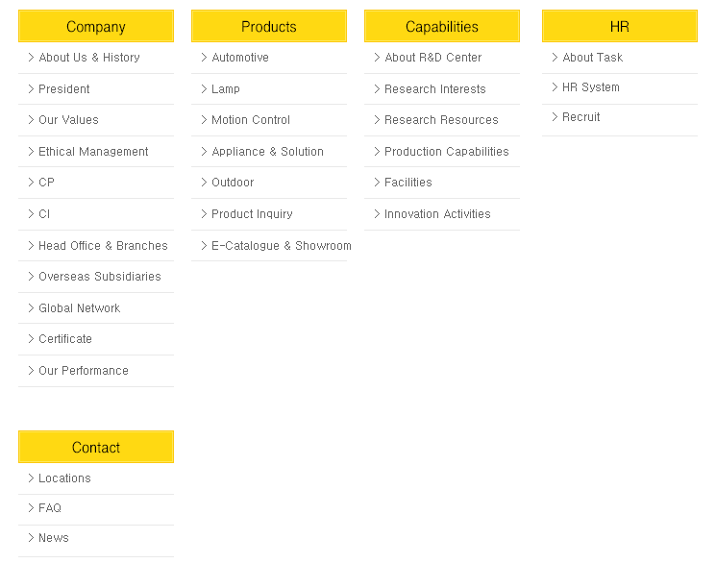
Task: Open the Overseas Subsidiaries link
Action: [99, 277]
